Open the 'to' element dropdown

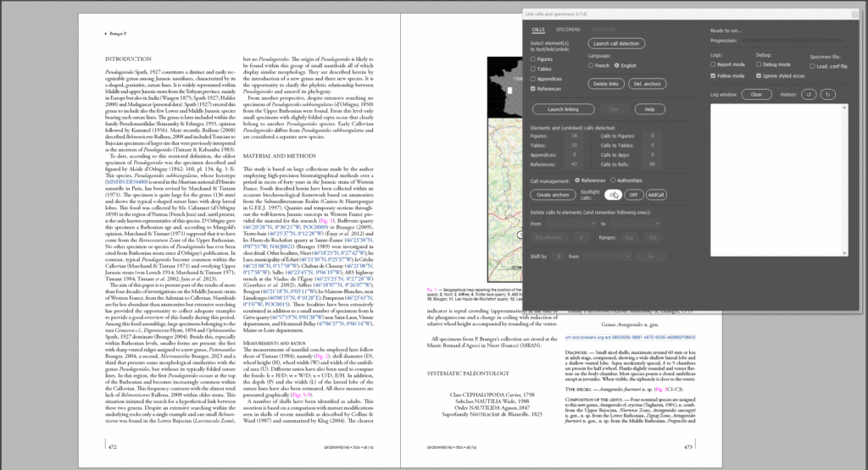point(636,224)
